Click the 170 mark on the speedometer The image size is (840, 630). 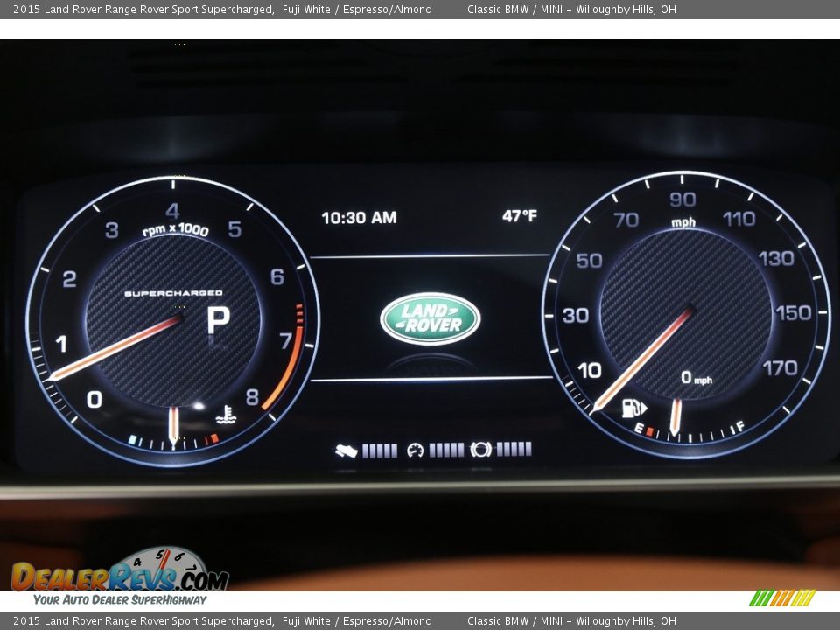780,367
